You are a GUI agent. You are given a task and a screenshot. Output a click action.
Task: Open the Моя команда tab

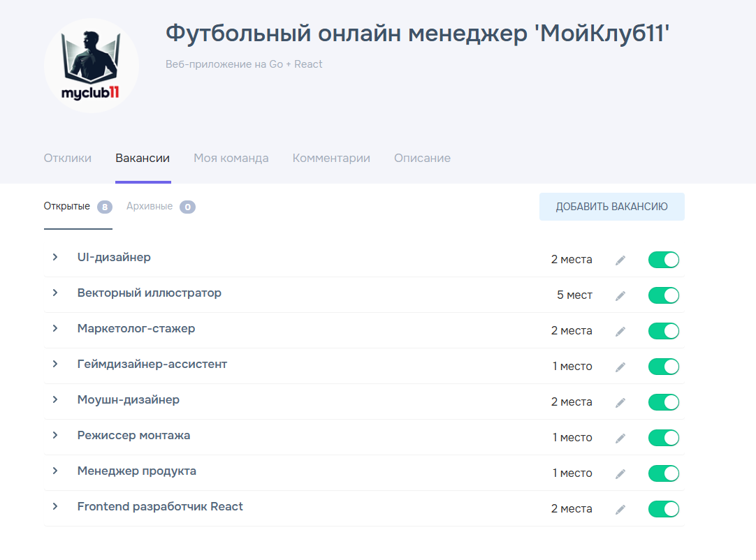[x=231, y=158]
